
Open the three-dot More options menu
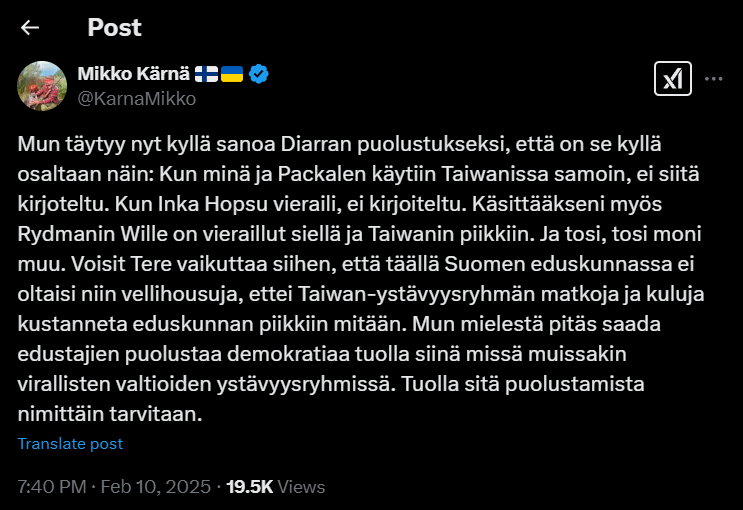713,78
